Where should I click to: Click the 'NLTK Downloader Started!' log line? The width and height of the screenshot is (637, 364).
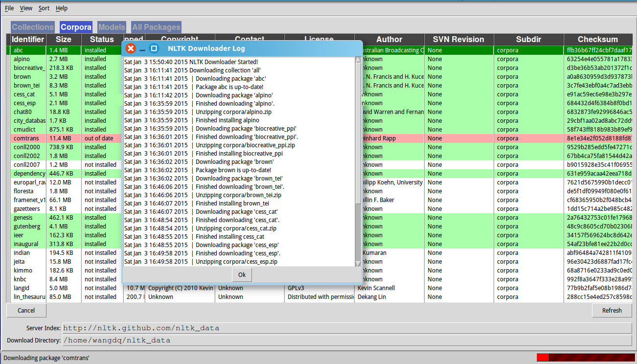pyautogui.click(x=191, y=62)
